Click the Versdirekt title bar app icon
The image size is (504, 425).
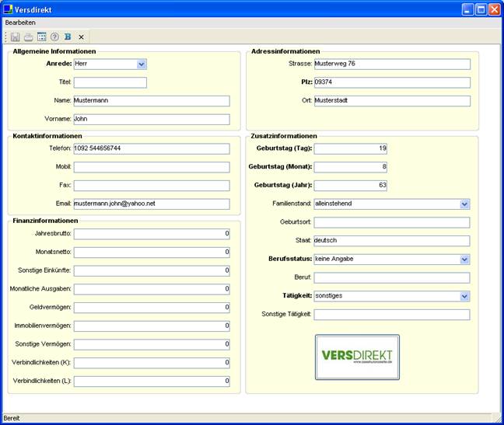pyautogui.click(x=8, y=9)
